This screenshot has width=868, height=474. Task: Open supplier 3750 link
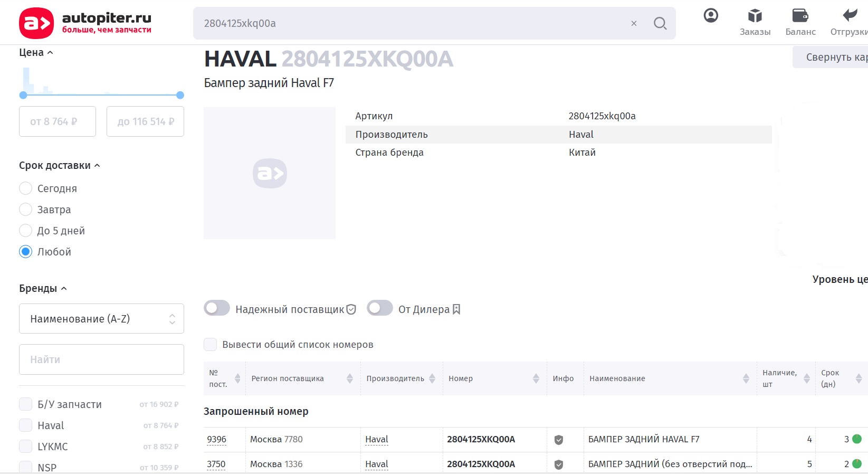pyautogui.click(x=216, y=464)
